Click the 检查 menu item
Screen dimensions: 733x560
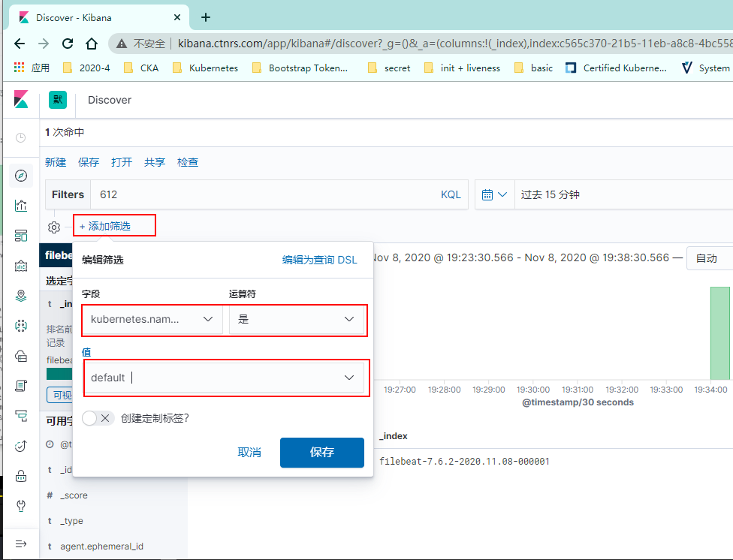[188, 162]
